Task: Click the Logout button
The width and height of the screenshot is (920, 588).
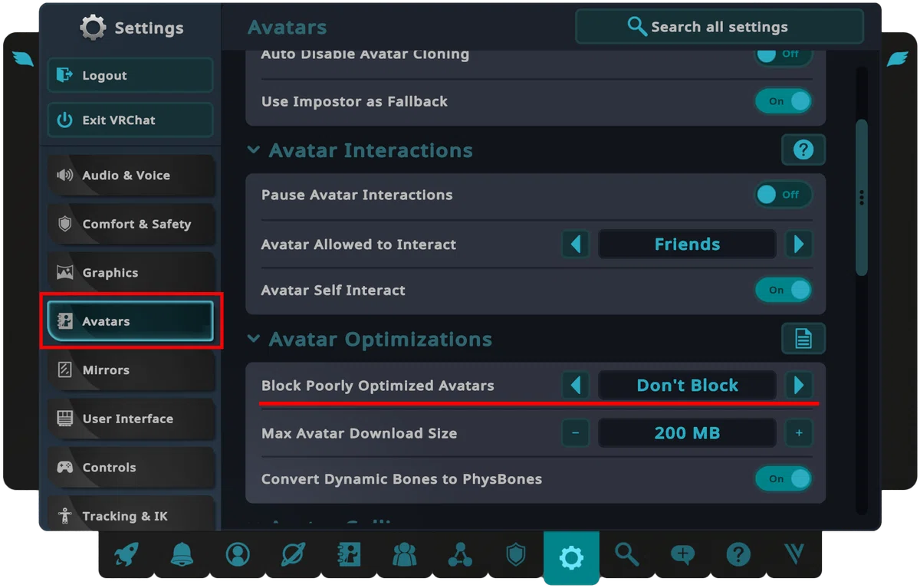Action: tap(130, 75)
